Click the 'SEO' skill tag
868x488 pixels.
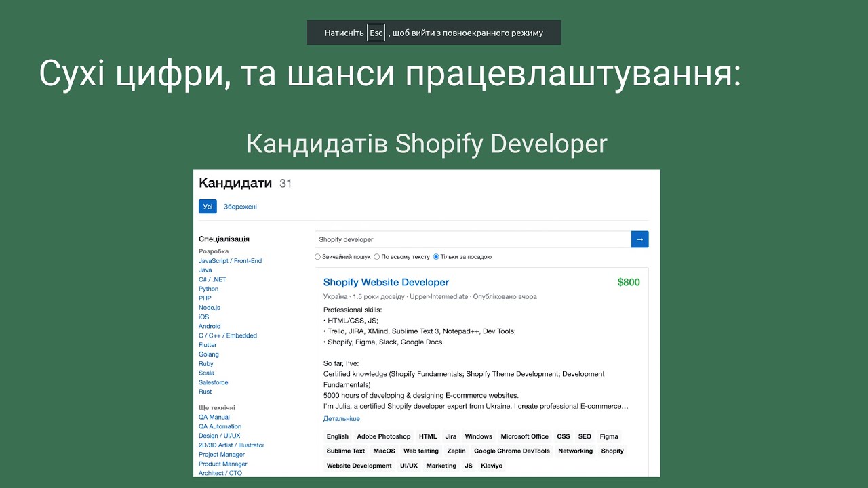[x=585, y=436]
